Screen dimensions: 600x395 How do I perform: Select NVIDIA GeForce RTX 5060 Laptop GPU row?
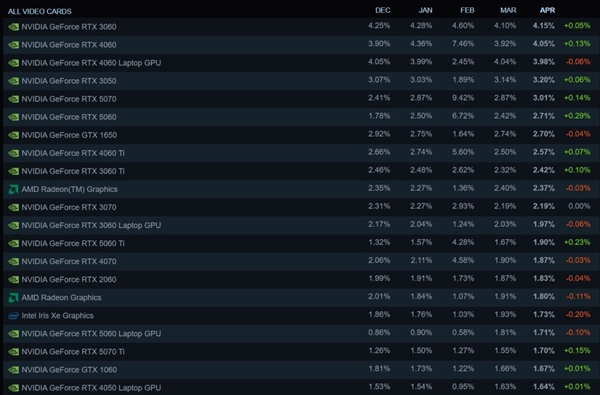(300, 333)
